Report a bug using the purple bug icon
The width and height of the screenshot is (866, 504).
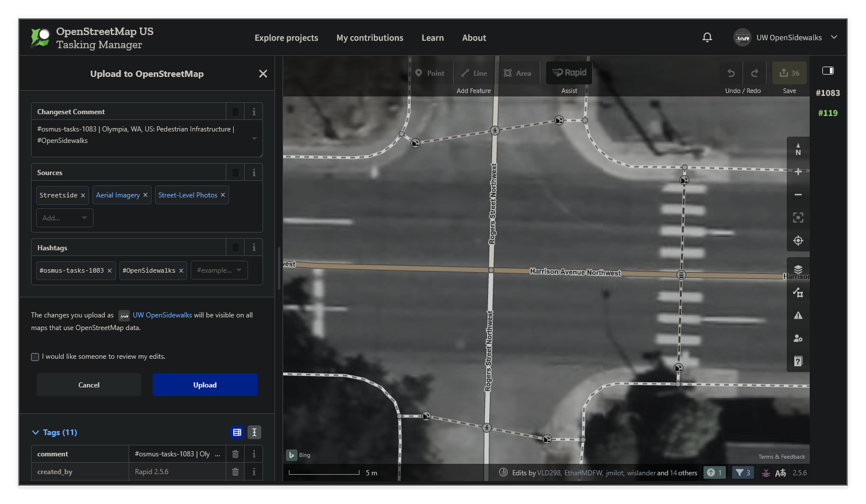pyautogui.click(x=766, y=472)
